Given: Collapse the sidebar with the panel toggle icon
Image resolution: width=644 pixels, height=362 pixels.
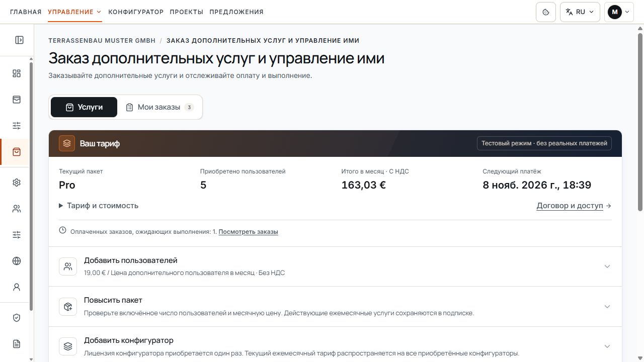Looking at the screenshot, I should [x=19, y=40].
